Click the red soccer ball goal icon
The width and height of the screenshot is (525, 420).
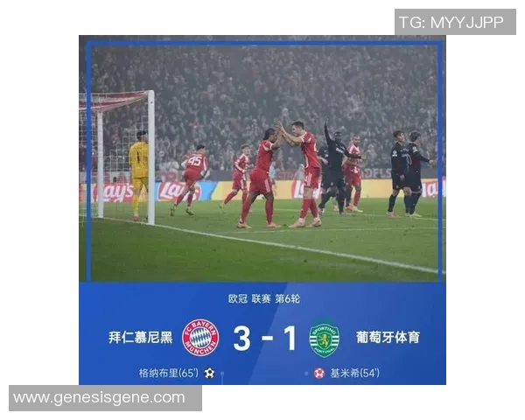(319, 373)
